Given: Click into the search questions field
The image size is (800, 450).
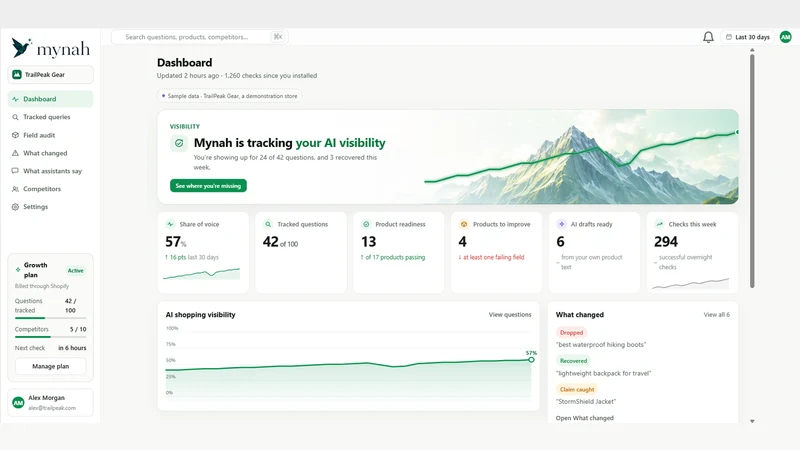Looking at the screenshot, I should point(199,37).
